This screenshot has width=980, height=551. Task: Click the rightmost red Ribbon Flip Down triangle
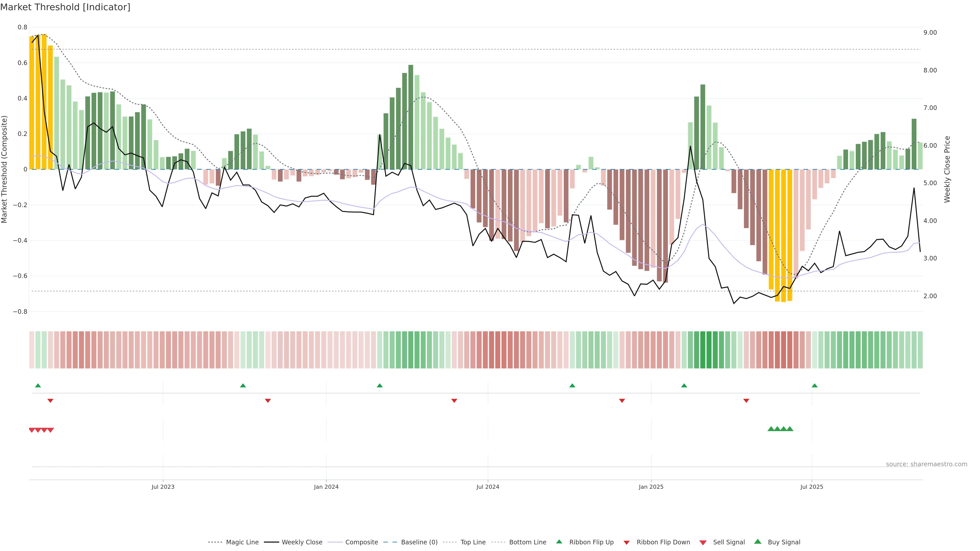[746, 400]
